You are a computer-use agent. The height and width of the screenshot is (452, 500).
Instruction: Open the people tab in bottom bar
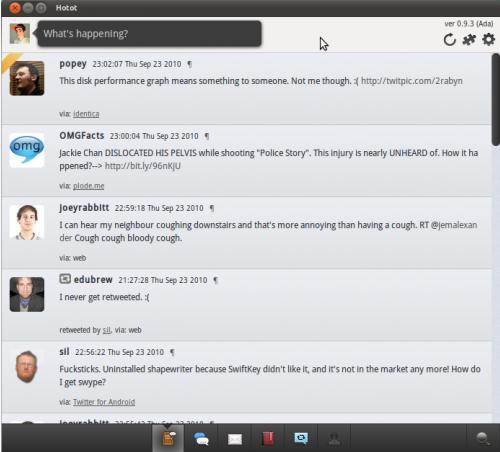334,439
